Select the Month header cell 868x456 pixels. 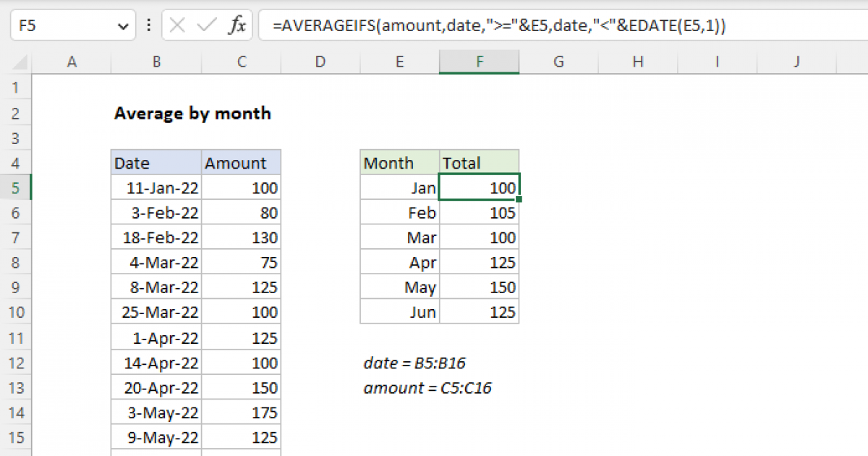pos(399,164)
